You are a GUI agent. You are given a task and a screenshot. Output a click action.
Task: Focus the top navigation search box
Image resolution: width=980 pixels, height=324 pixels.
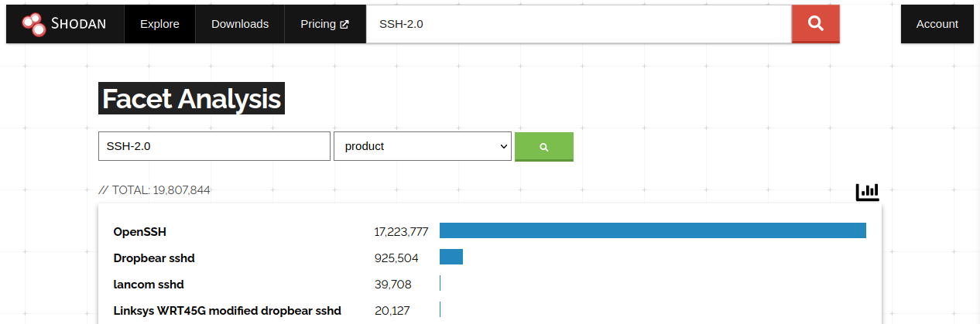(578, 24)
